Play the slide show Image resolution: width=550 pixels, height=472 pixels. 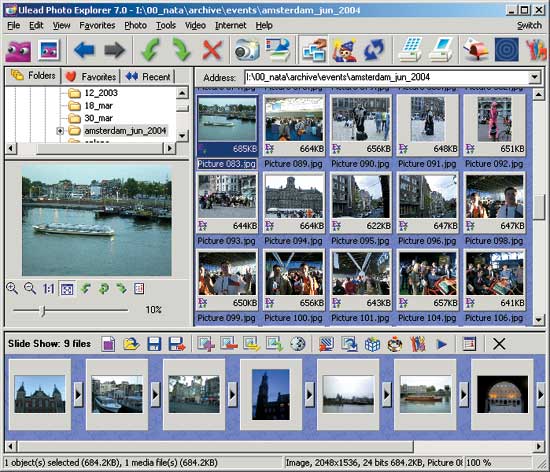[442, 344]
